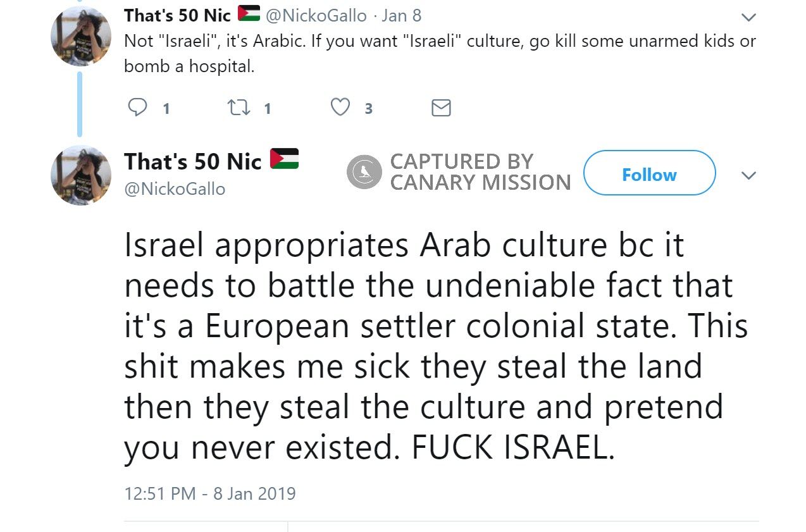Screen dimensions: 806x532
Task: Retweet the Jan 8 tweet
Action: click(238, 108)
